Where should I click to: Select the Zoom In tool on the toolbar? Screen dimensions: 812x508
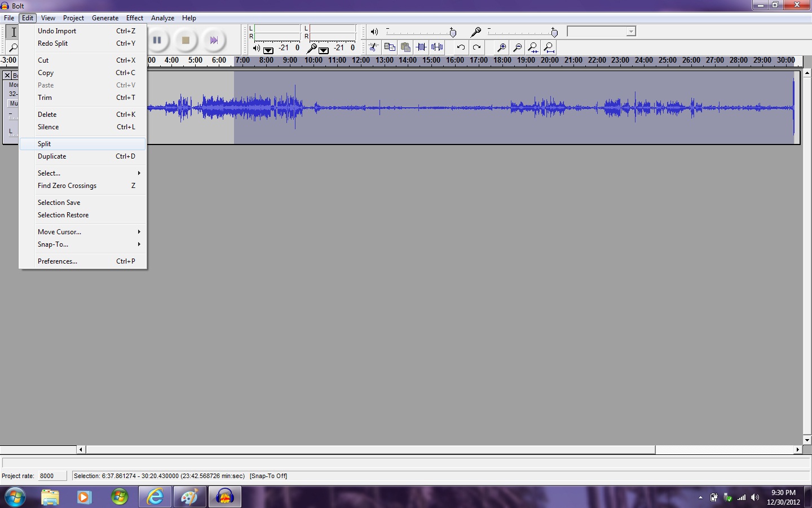tap(501, 47)
